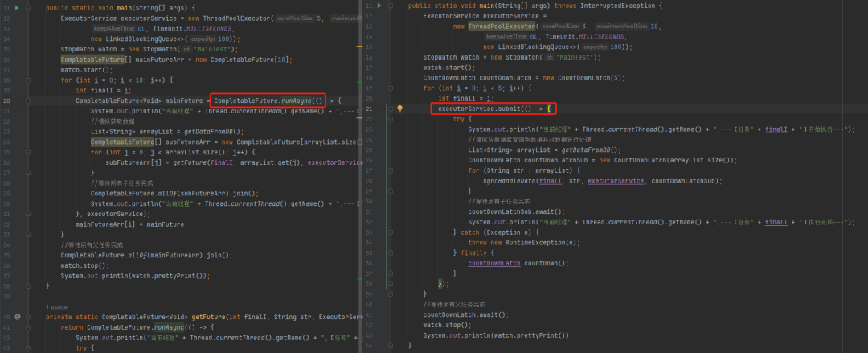Click ThreadPoolExecutor class name in the right editor
This screenshot has width=868, height=353.
tap(502, 26)
